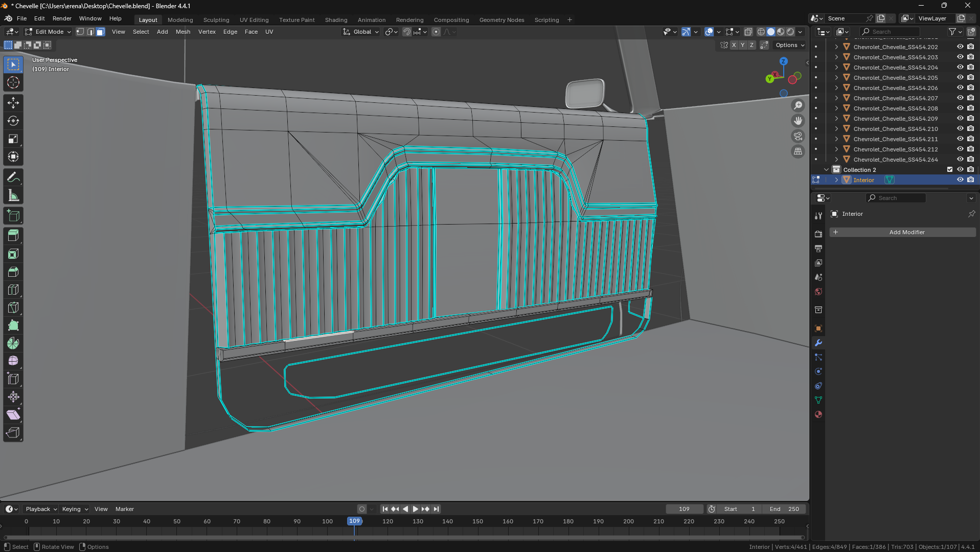Open the Mesh menu
Screen dimensions: 980x552
[x=183, y=32]
